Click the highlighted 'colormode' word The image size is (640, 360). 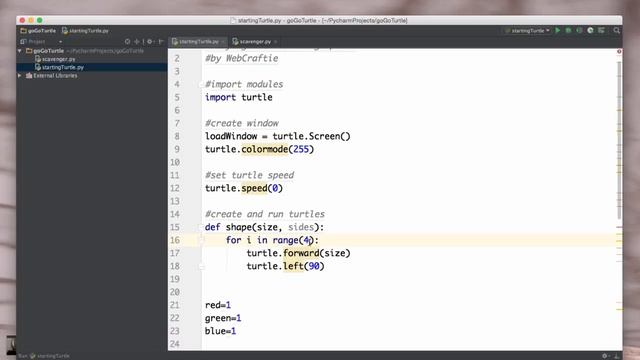tap(264, 149)
